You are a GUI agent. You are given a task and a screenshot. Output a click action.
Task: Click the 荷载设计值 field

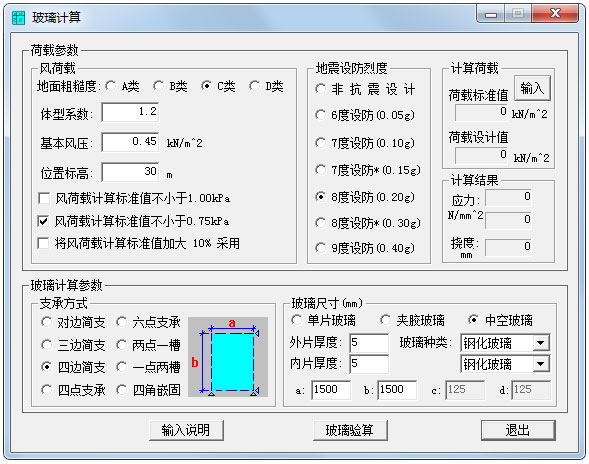481,155
